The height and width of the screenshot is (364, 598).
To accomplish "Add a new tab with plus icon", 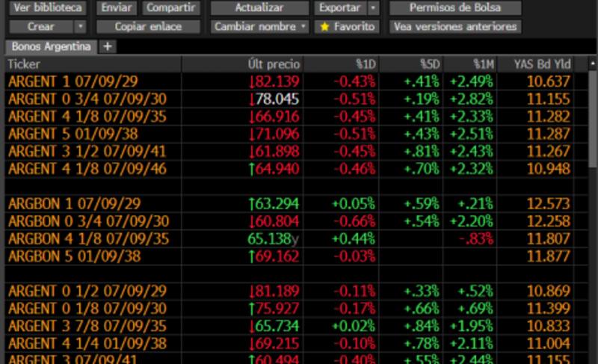I will [108, 46].
